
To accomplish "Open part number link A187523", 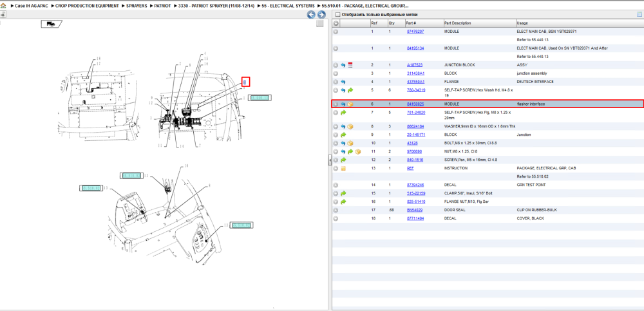I will [x=414, y=65].
